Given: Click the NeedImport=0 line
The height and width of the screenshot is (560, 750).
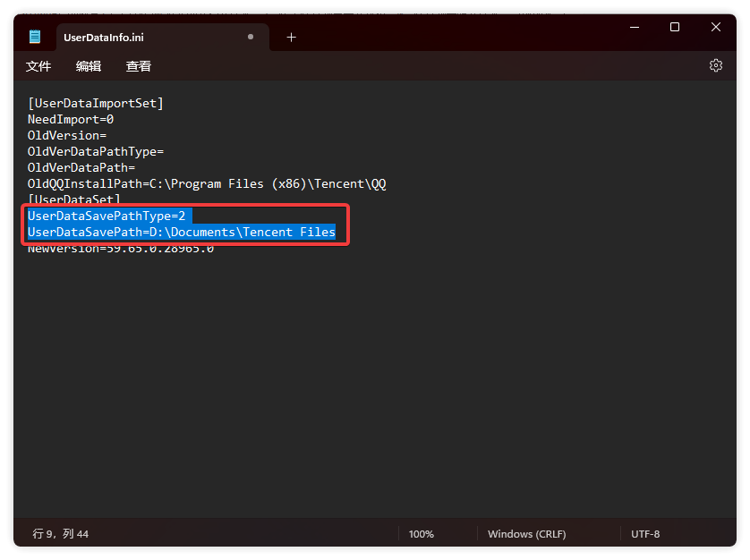Looking at the screenshot, I should (71, 120).
